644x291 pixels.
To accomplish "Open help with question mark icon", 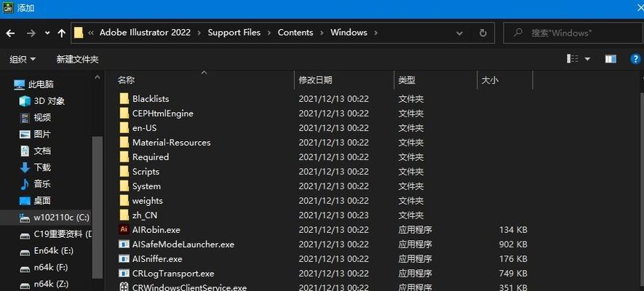I will pyautogui.click(x=635, y=59).
